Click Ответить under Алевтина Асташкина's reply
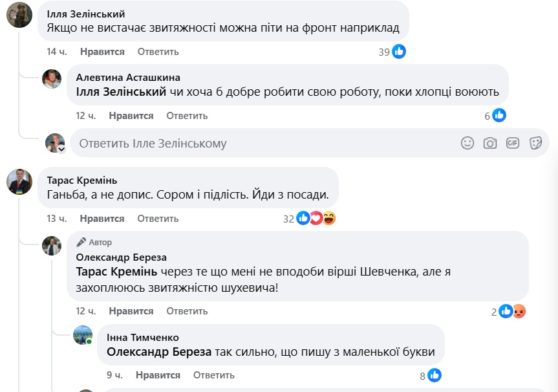Image resolution: width=558 pixels, height=392 pixels. click(x=187, y=116)
